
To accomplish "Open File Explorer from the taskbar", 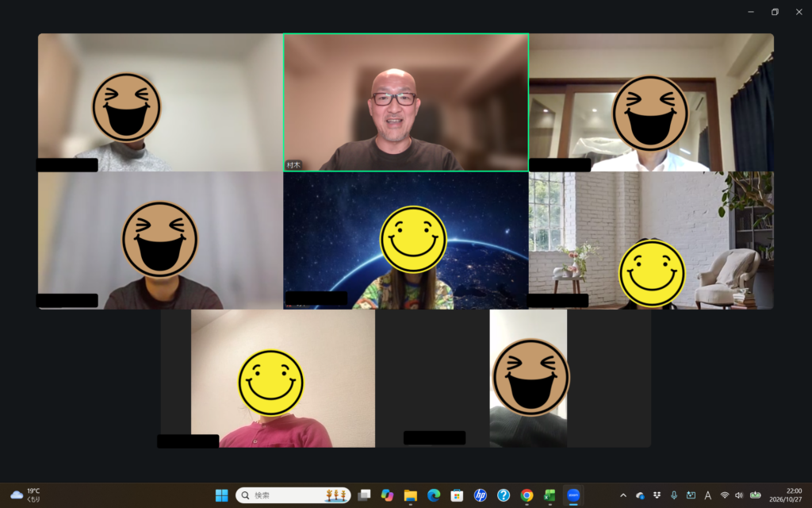I will click(410, 495).
